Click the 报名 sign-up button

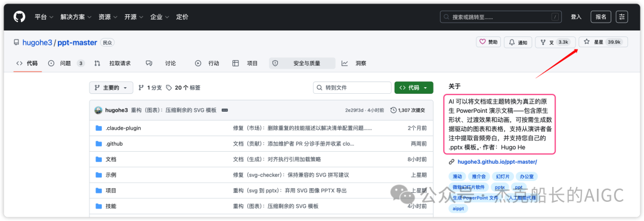coord(601,17)
